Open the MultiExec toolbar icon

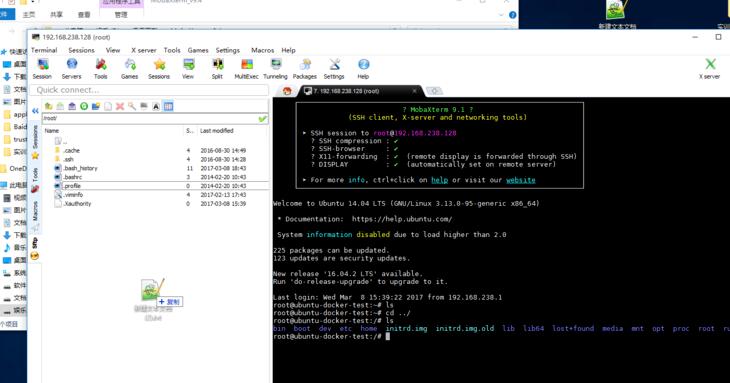(x=246, y=68)
